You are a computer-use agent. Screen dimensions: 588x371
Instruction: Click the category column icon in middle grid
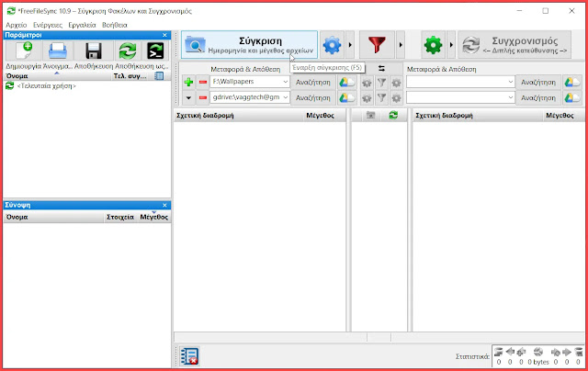(x=370, y=116)
